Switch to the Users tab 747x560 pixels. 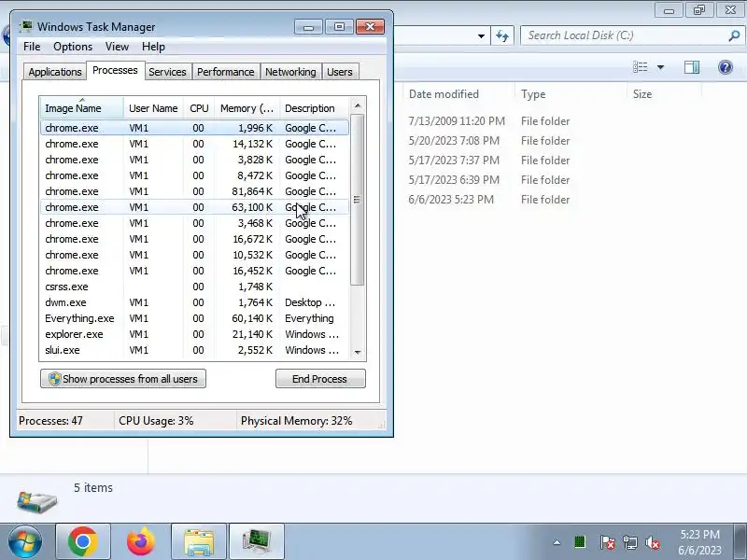340,72
